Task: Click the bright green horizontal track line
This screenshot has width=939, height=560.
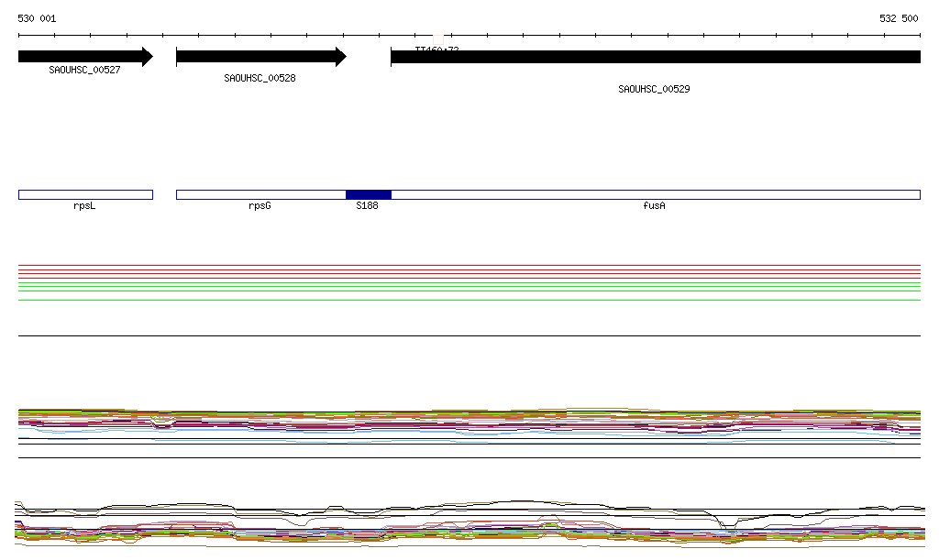Action: 469,284
